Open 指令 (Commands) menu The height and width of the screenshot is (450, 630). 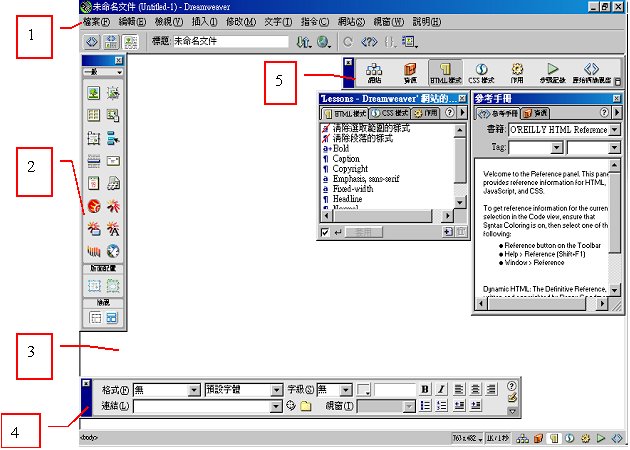tap(315, 22)
